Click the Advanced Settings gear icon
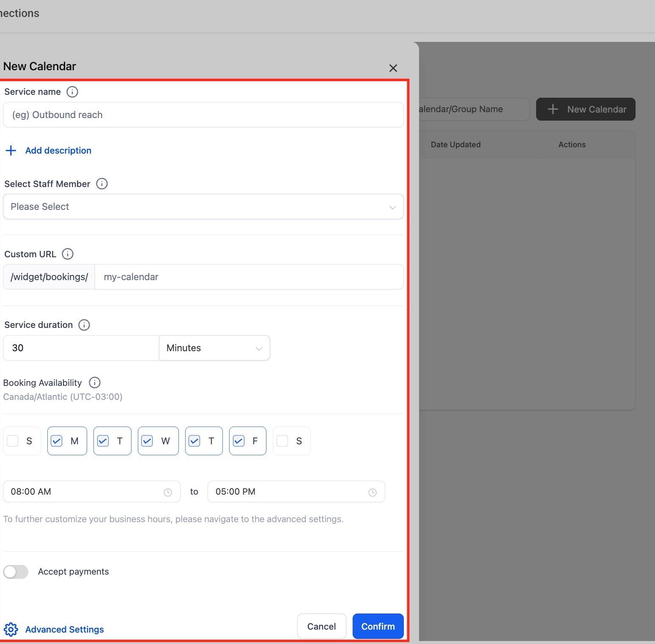655x644 pixels. click(x=11, y=629)
